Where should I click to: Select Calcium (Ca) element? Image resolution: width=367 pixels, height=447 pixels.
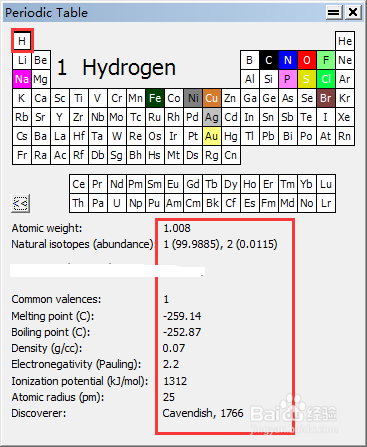pos(41,98)
